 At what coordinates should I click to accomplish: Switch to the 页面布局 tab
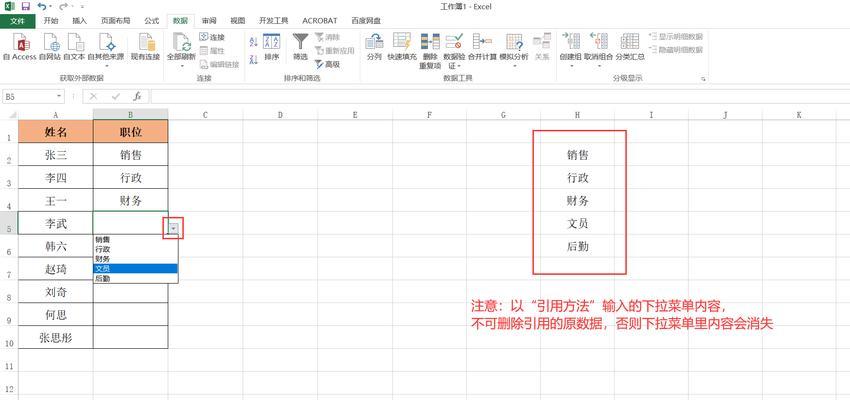[115, 21]
